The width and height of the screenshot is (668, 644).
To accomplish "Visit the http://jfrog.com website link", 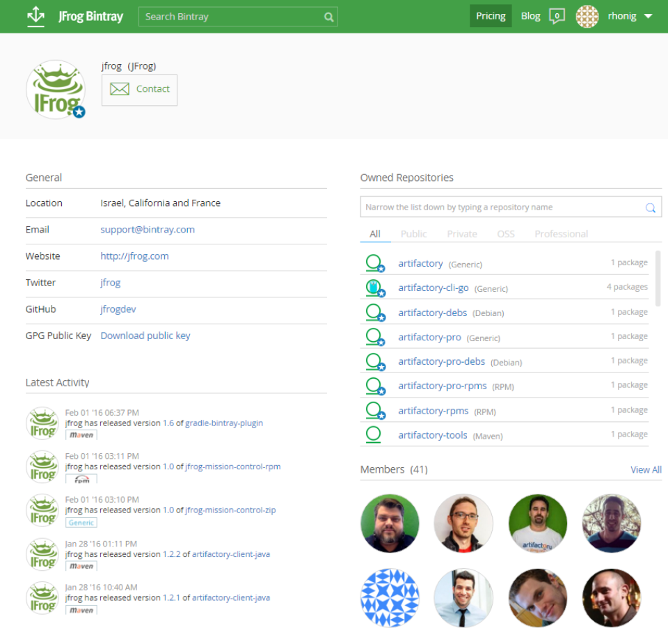I will 134,256.
